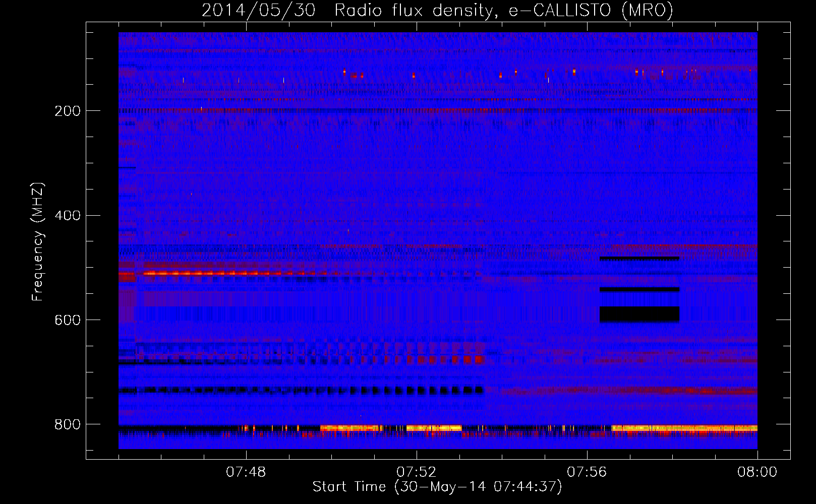This screenshot has width=816, height=504.
Task: Click the large black data gap near 600 MHz
Action: [639, 314]
